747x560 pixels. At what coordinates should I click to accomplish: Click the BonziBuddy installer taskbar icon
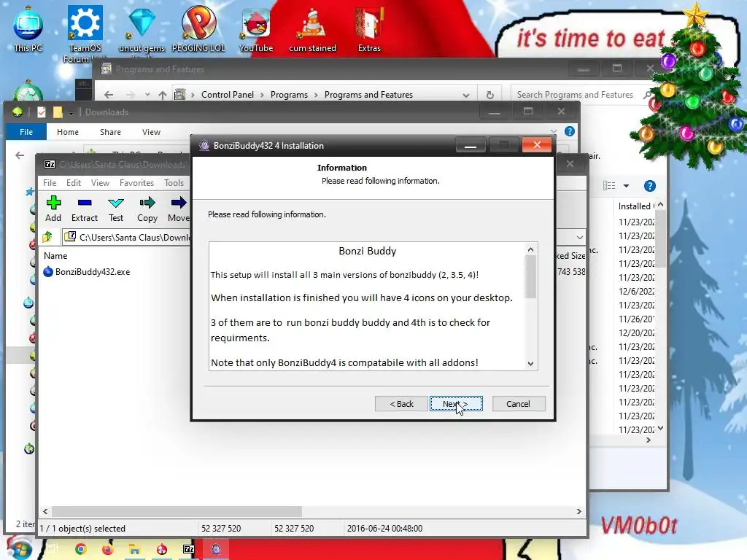point(216,549)
